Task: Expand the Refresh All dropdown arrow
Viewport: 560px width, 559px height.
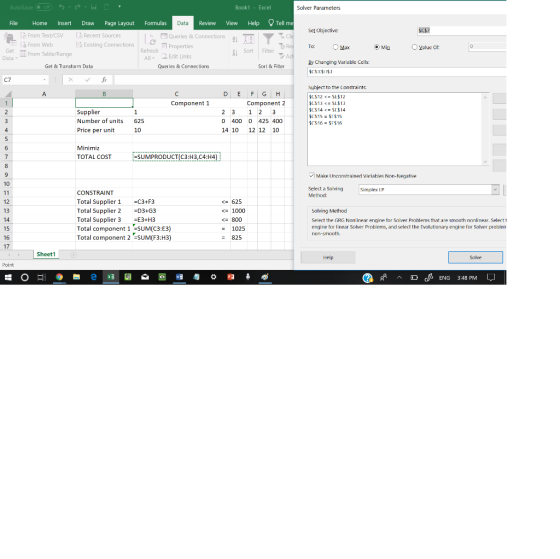Action: pyautogui.click(x=153, y=58)
